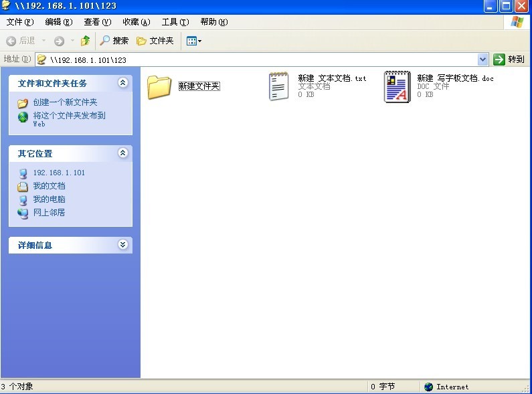The height and width of the screenshot is (394, 532).
Task: Click the 192.168.1.101 computer icon
Action: pyautogui.click(x=23, y=174)
